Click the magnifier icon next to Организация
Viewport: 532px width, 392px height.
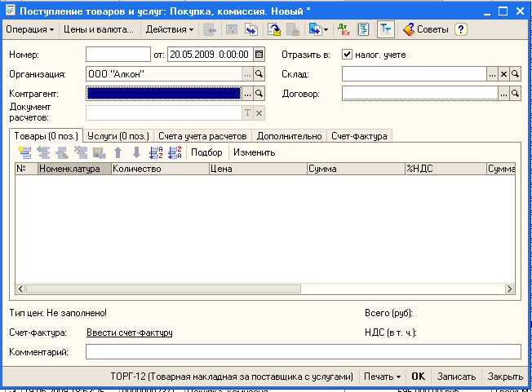tap(259, 74)
